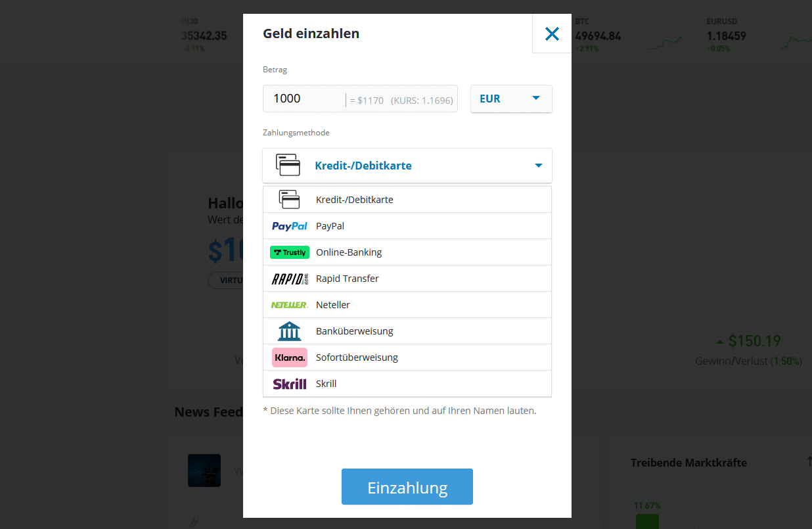812x529 pixels.
Task: Click the Neteller logo icon
Action: (x=290, y=305)
